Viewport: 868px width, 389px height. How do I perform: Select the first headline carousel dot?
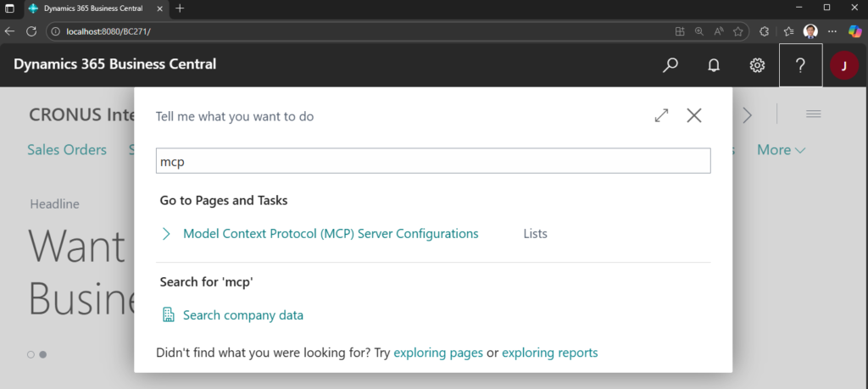(x=31, y=354)
